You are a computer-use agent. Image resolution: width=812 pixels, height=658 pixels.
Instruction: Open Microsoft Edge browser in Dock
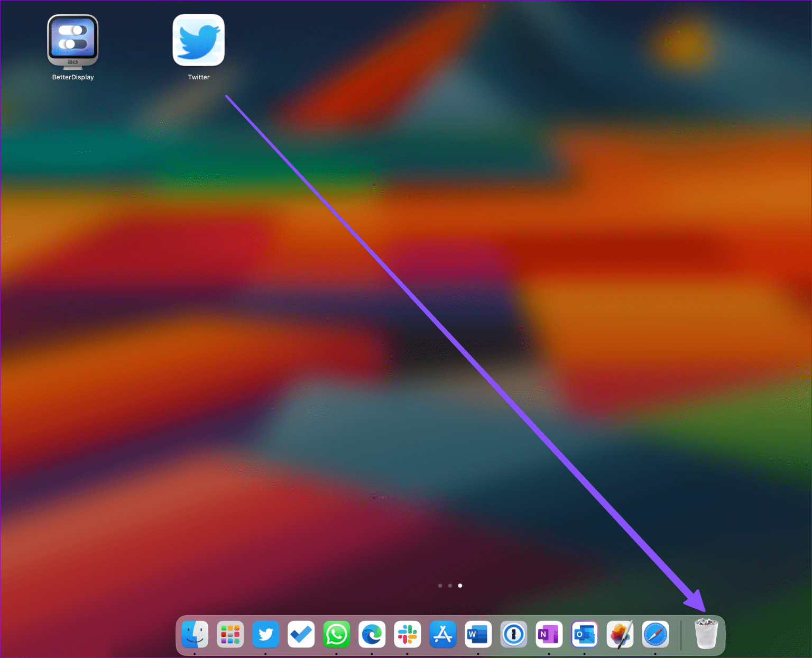tap(372, 634)
